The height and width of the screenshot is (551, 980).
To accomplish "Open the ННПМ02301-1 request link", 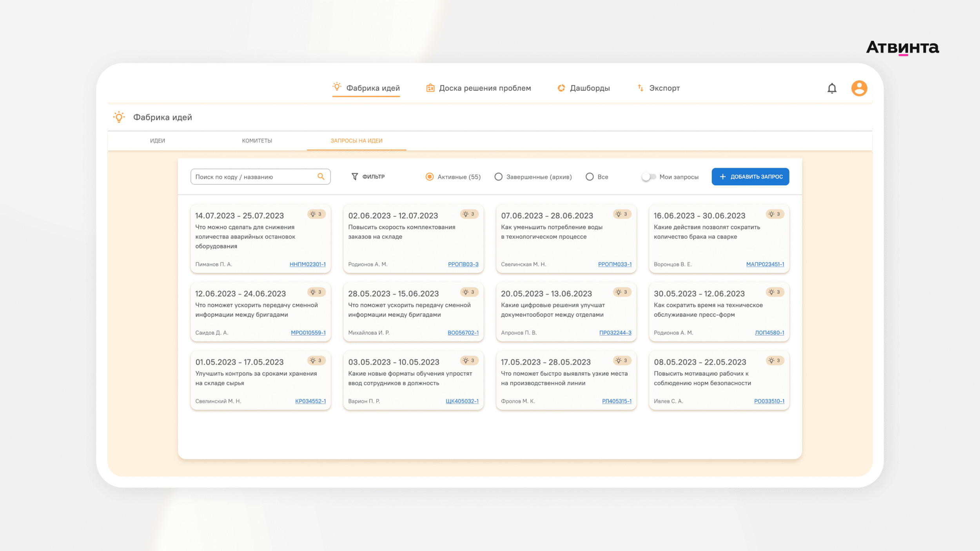I will [x=307, y=265].
